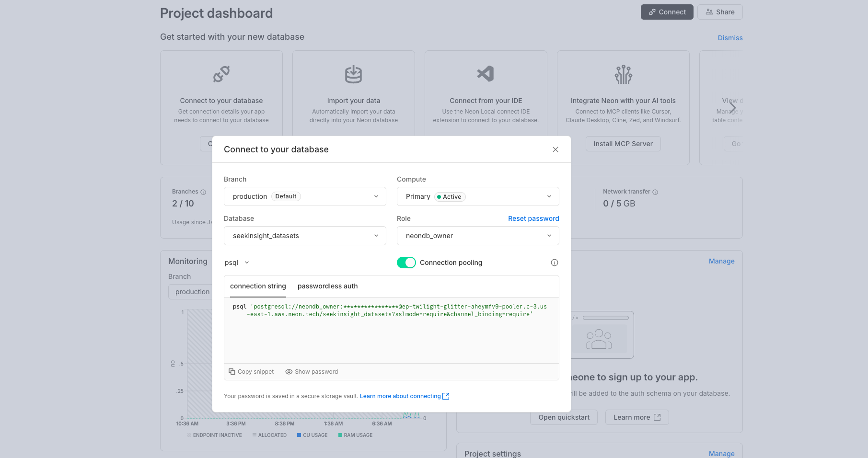The height and width of the screenshot is (458, 868).
Task: Switch to the connection string tab
Action: coord(258,286)
